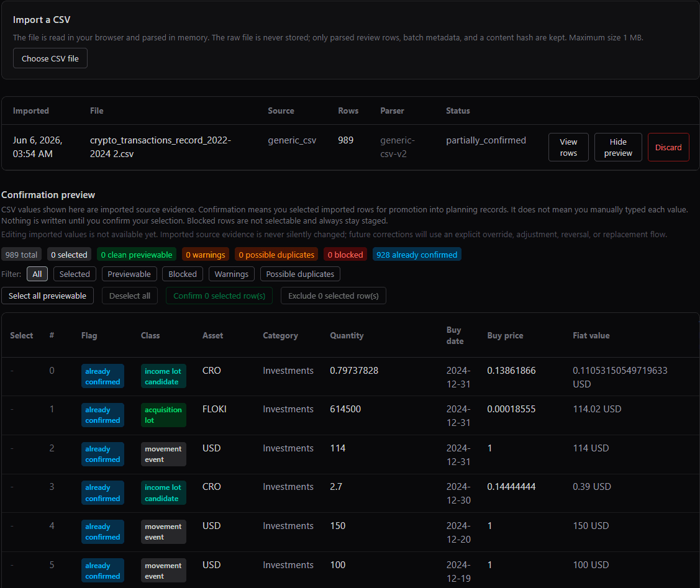Image resolution: width=700 pixels, height=588 pixels.
Task: Click the Quantity column header
Action: 347,335
